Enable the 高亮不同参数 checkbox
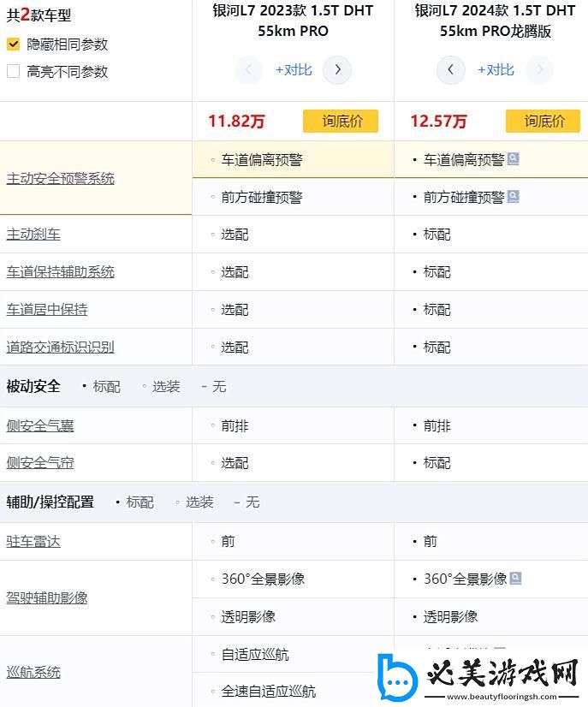This screenshot has width=588, height=707. [13, 72]
